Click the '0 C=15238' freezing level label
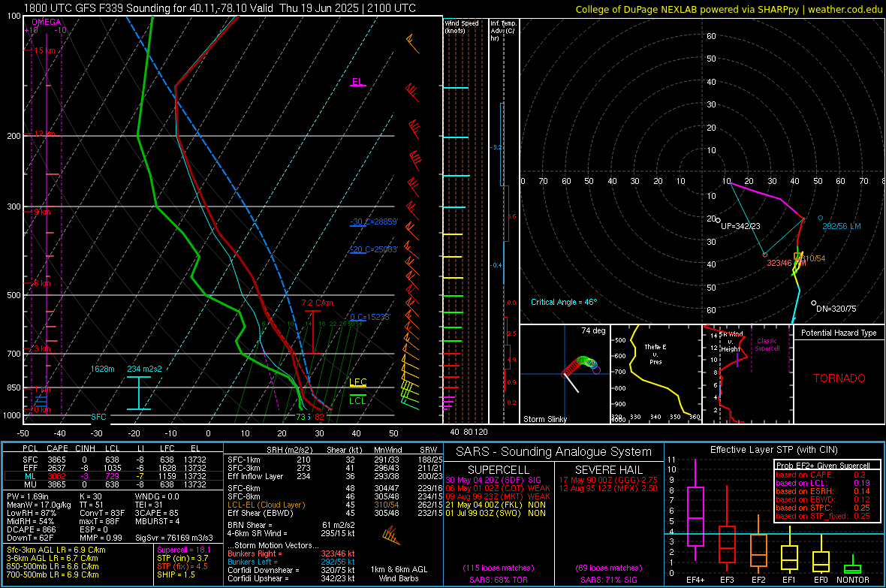Viewport: 886px width, 588px height. 370,317
